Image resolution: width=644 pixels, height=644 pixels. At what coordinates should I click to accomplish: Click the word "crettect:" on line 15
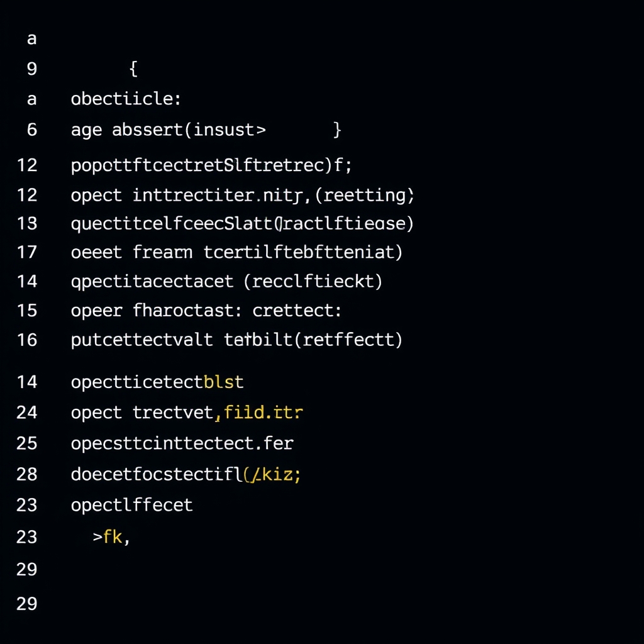click(297, 311)
